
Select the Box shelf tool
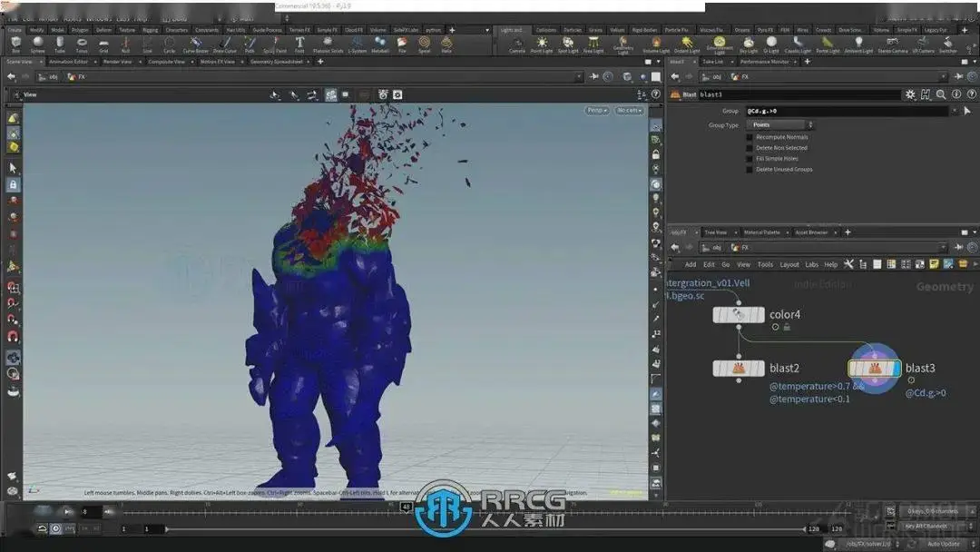click(15, 44)
